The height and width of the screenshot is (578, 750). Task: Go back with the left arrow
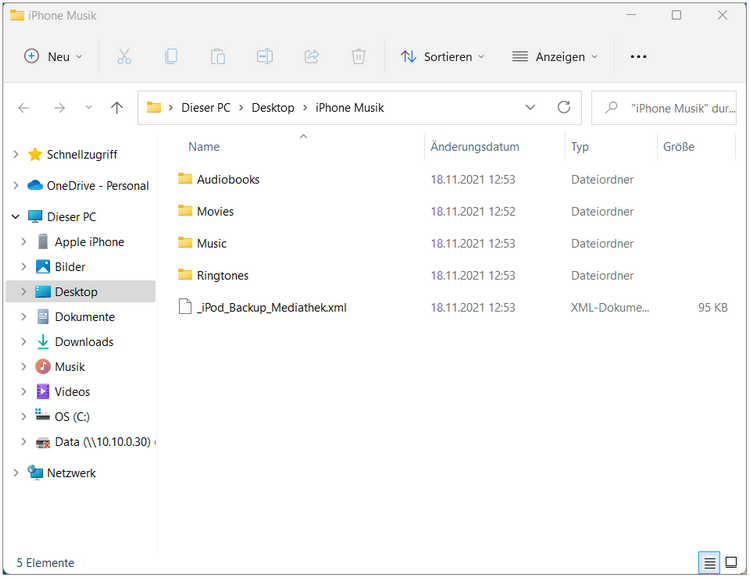23,108
